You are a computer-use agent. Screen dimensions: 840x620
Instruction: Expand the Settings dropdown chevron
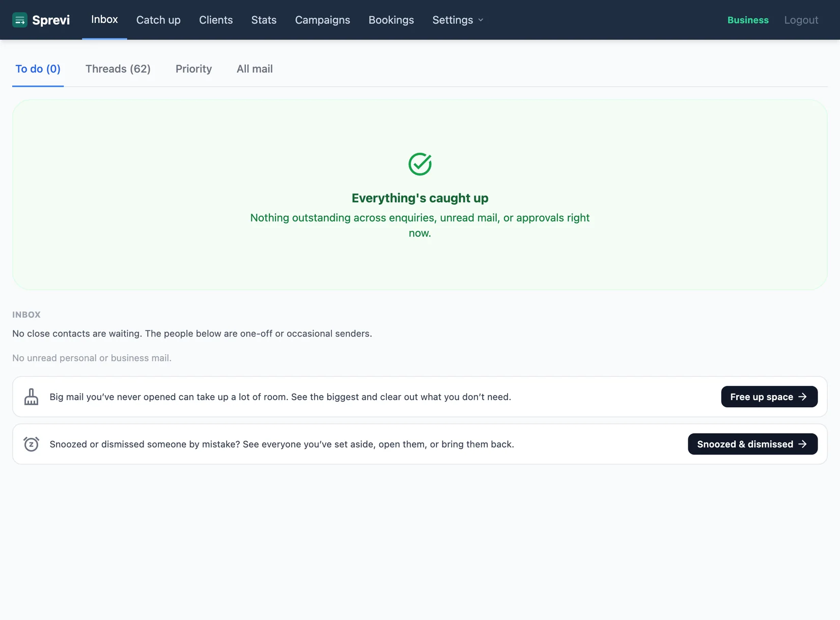(x=481, y=20)
